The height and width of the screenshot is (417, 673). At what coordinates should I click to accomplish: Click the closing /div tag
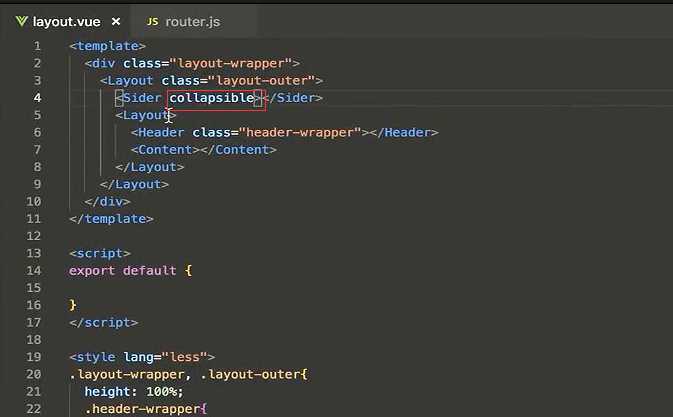click(x=107, y=202)
